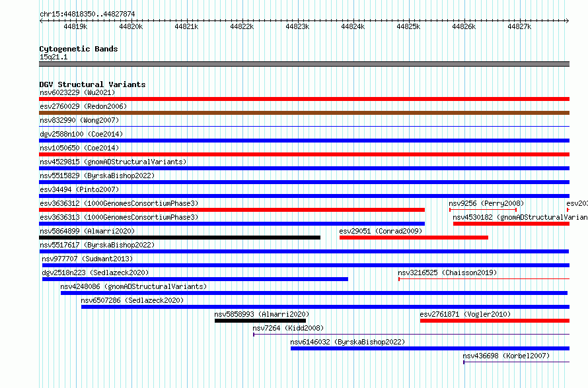
Task: Click esv3636312 (1000GenomesConsortiumPhase3) label
Action: pyautogui.click(x=119, y=203)
